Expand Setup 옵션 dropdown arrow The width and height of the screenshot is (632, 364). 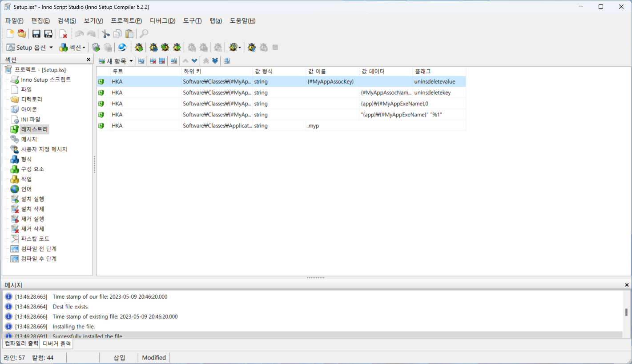(51, 47)
